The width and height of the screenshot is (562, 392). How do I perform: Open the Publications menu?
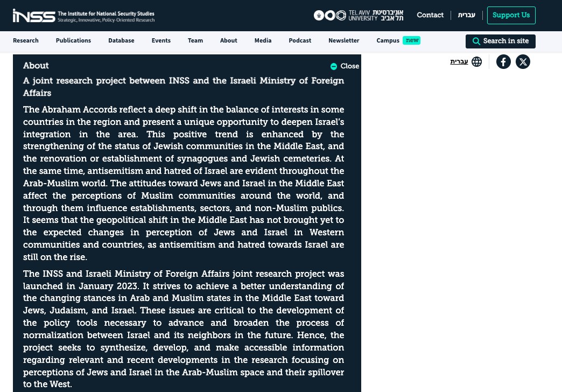click(x=73, y=40)
